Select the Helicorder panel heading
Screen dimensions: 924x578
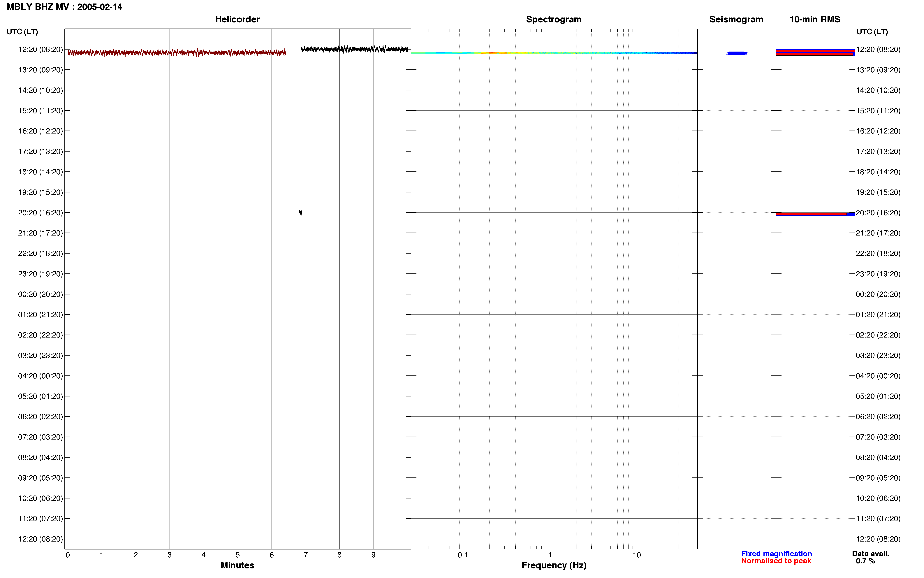point(237,20)
